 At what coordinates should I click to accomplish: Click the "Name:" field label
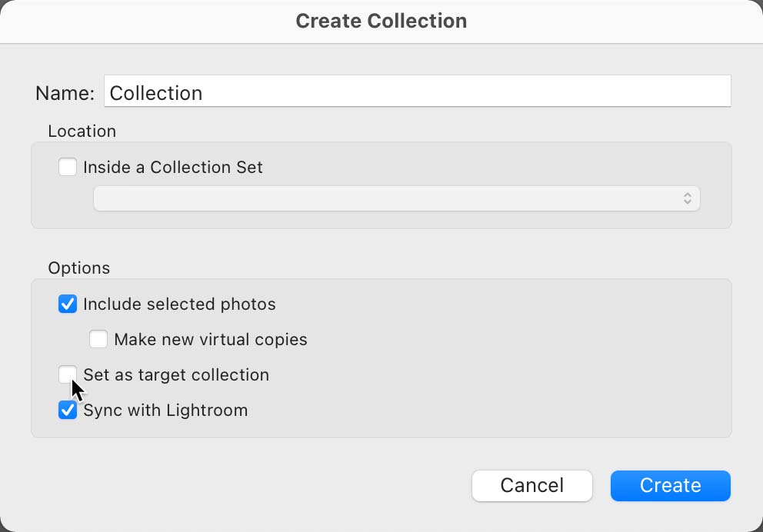[x=65, y=93]
